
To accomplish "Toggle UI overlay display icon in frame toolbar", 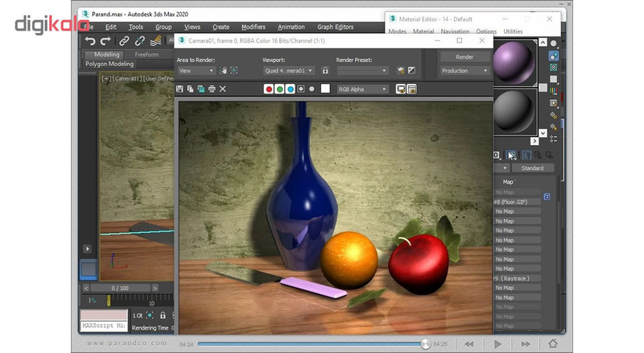I will [400, 89].
